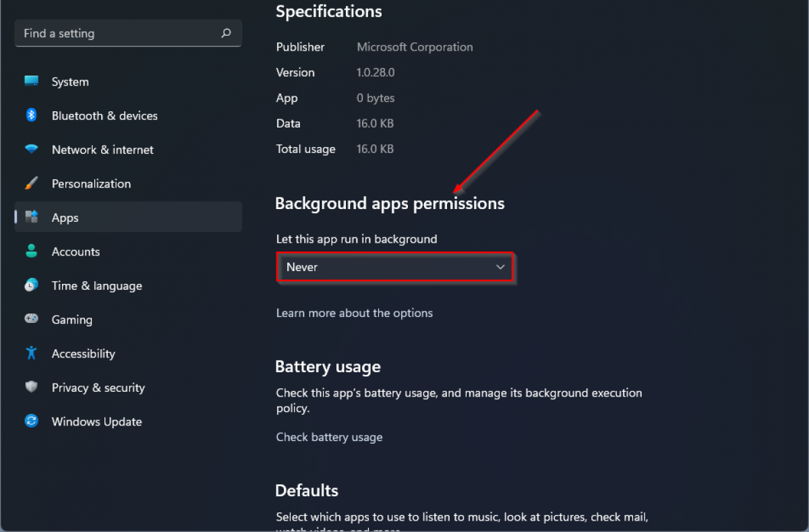The height and width of the screenshot is (532, 809).
Task: Click the Windows Update sync icon
Action: pos(31,421)
